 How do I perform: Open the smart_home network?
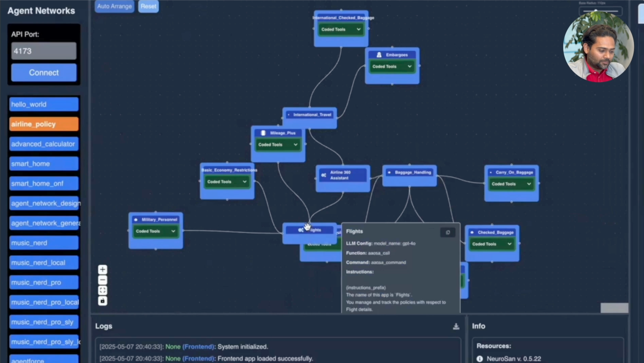click(44, 163)
